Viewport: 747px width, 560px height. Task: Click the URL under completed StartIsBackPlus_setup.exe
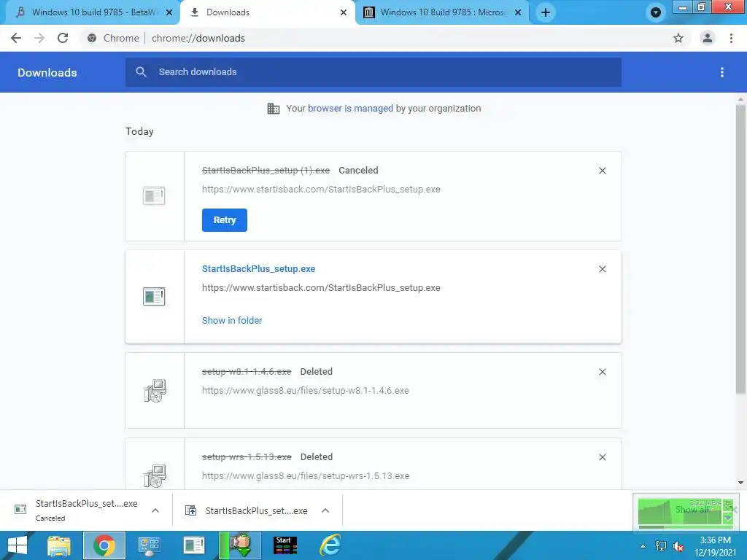[321, 287]
